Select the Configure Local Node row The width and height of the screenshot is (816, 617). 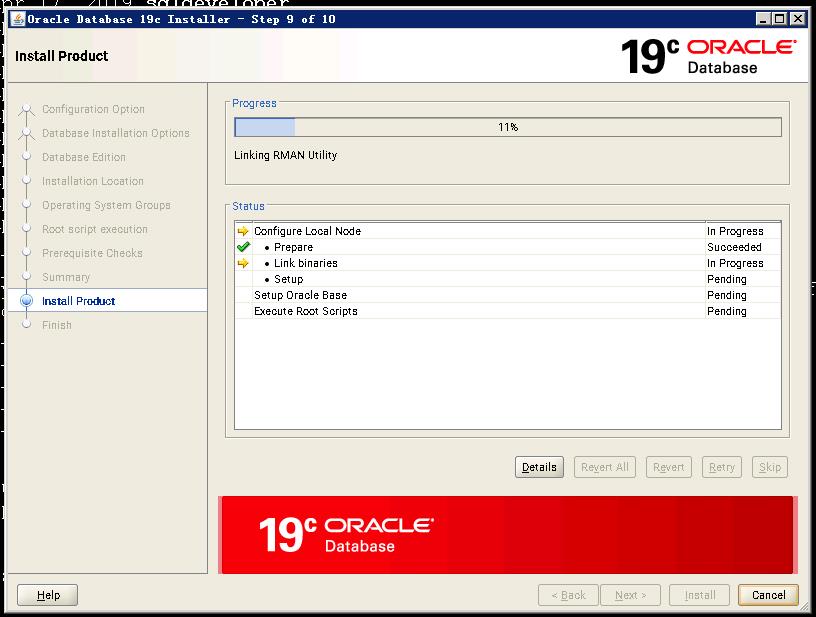tap(507, 231)
